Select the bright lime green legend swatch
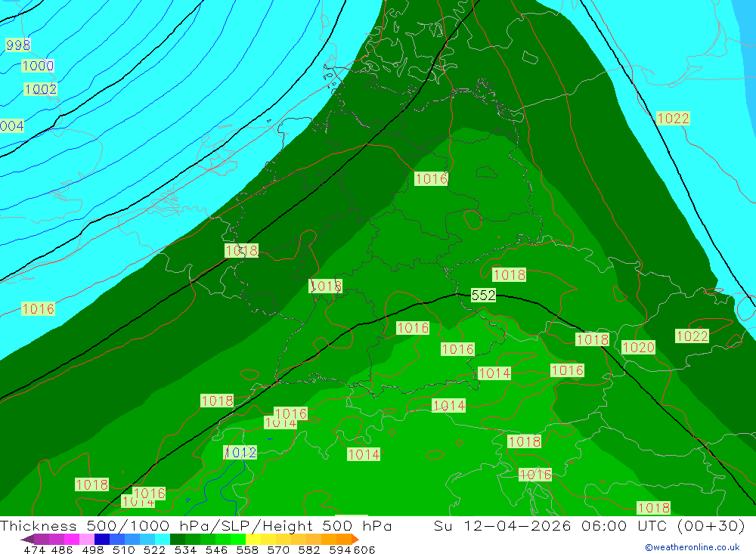Screen dimensions: 756x554 (237, 539)
